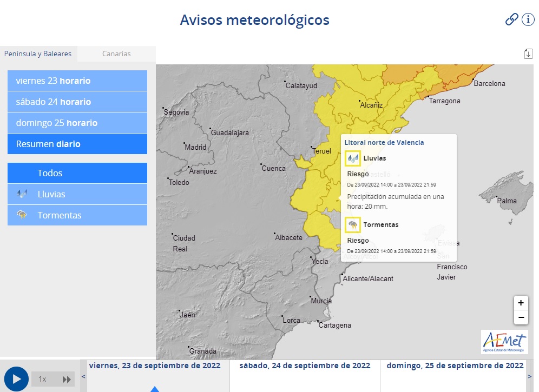This screenshot has height=392, width=539.
Task: Click the AEMET agency logo
Action: pos(504,342)
